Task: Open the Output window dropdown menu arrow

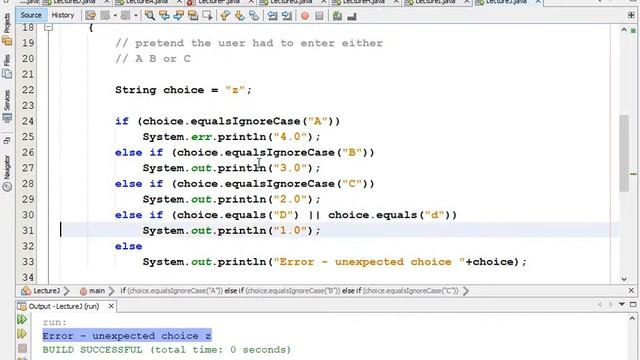Action: [x=622, y=304]
